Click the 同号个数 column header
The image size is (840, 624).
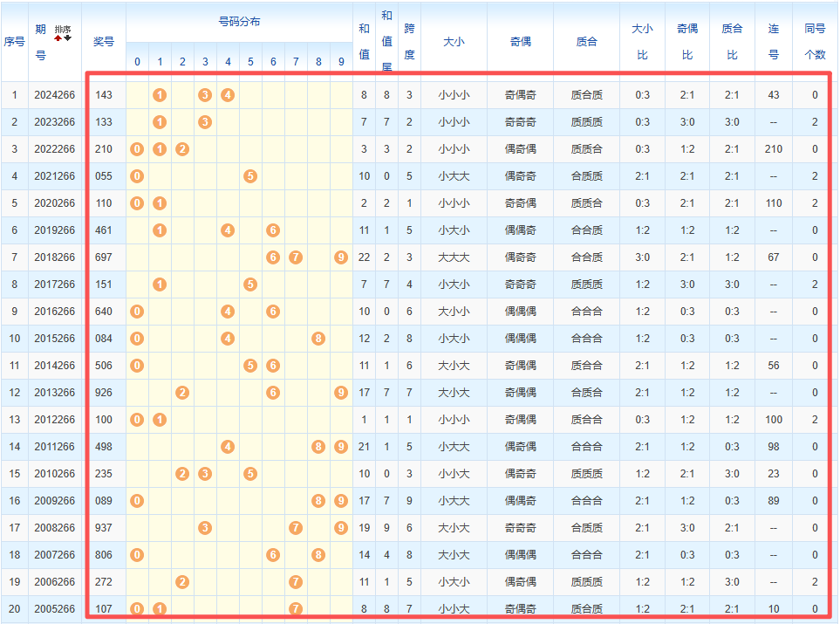click(815, 41)
